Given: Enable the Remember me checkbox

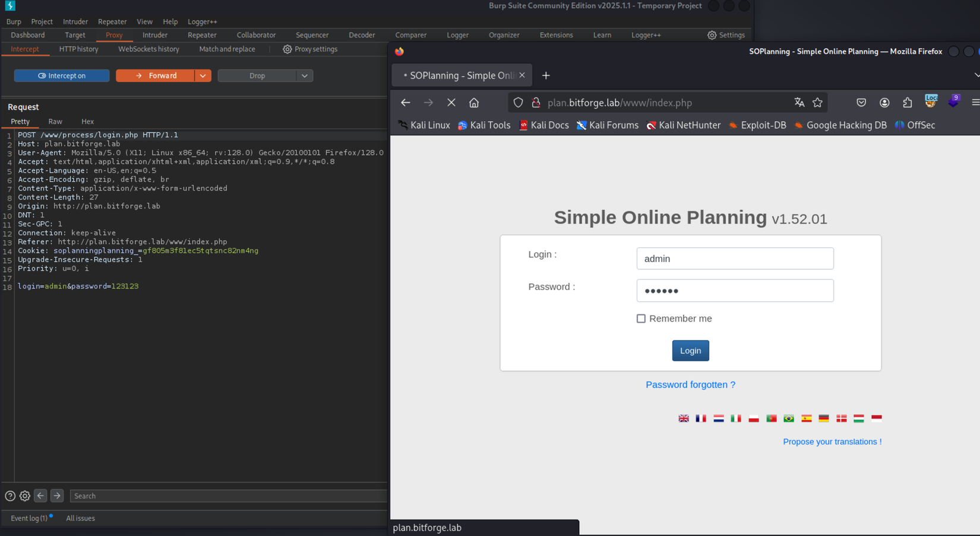Looking at the screenshot, I should click(x=641, y=319).
